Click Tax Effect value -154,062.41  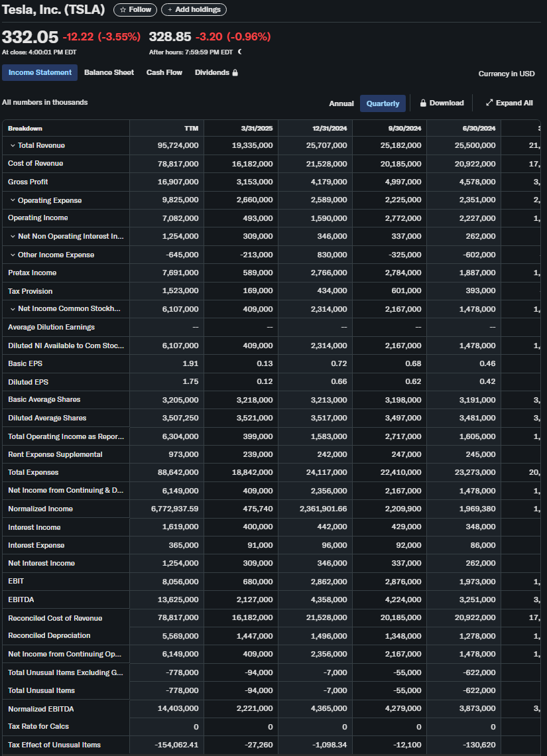click(x=176, y=745)
